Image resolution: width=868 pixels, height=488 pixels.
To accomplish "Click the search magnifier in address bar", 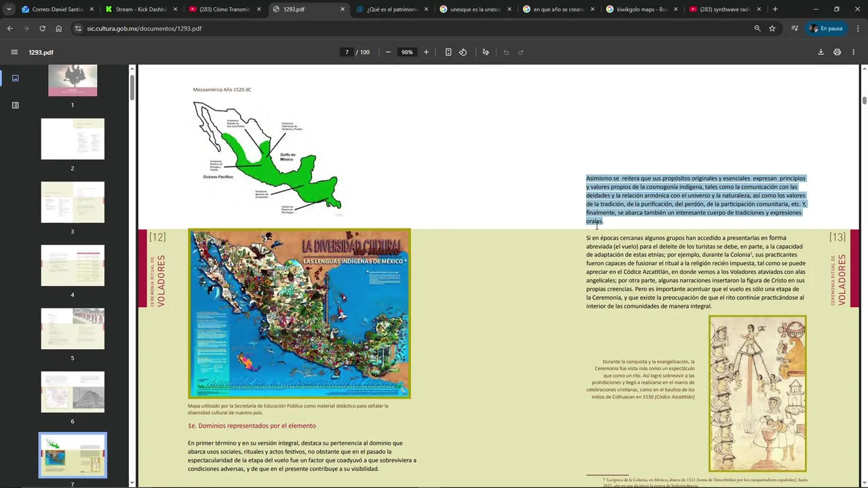I will [x=757, y=28].
